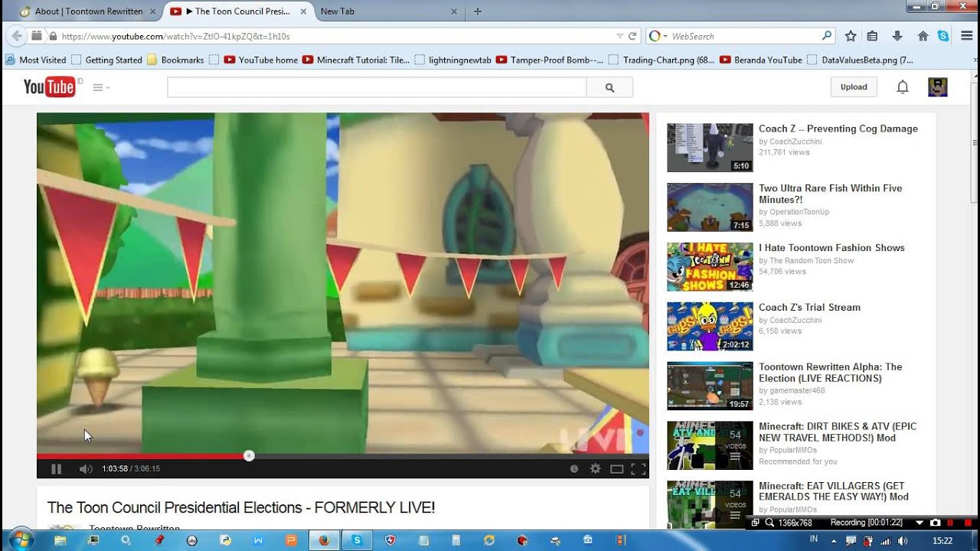This screenshot has height=551, width=980.
Task: Open a new browser tab with plus
Action: [478, 11]
